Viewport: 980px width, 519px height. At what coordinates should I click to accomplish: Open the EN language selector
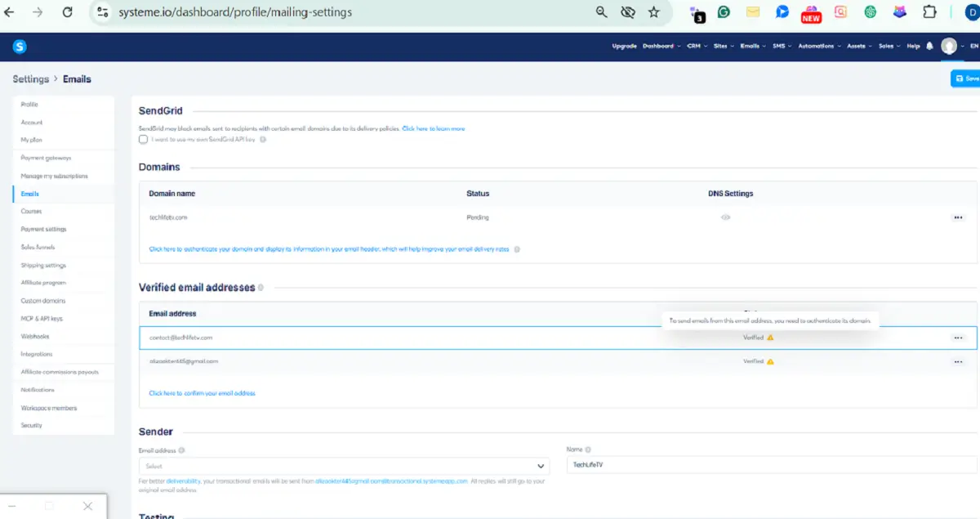click(973, 47)
